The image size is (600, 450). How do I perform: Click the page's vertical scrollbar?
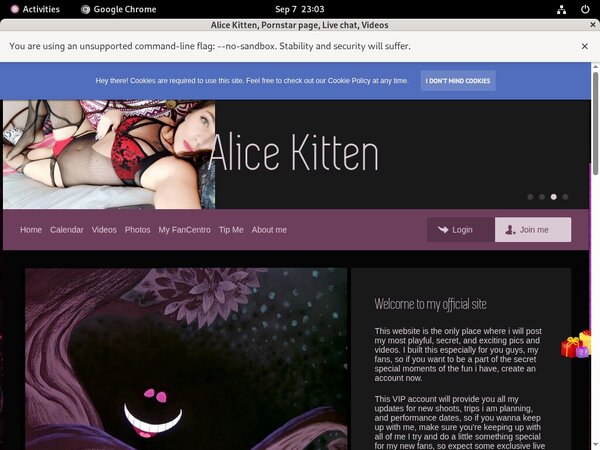click(x=595, y=120)
